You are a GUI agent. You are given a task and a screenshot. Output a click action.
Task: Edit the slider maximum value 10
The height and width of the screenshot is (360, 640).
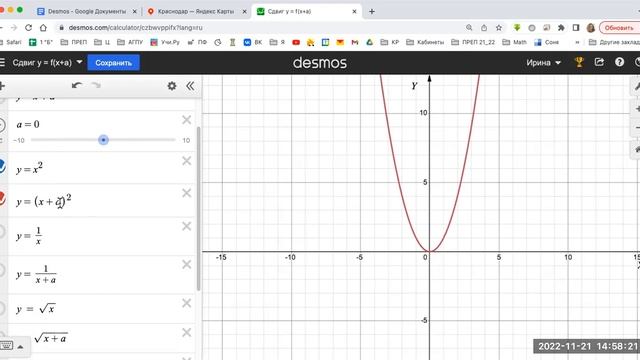(x=186, y=140)
